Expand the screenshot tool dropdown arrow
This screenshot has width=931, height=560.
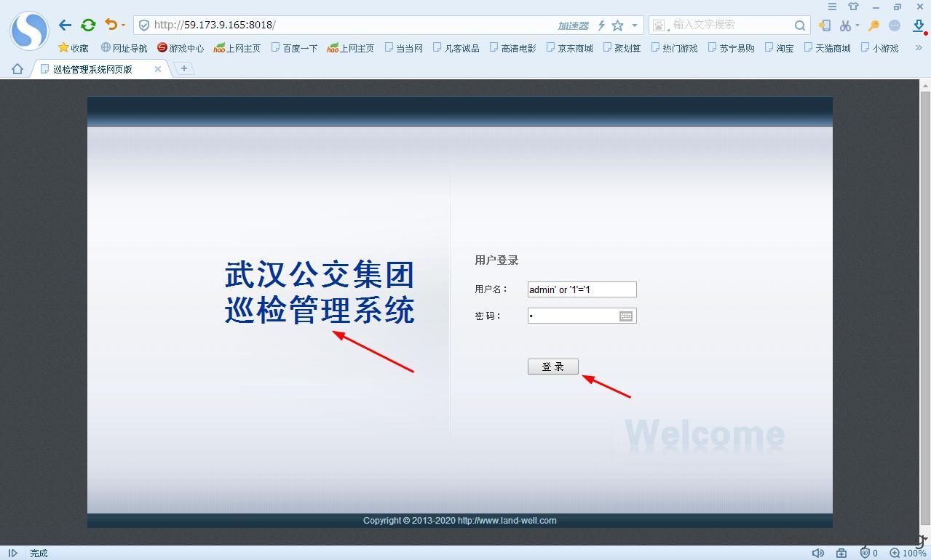pos(857,25)
